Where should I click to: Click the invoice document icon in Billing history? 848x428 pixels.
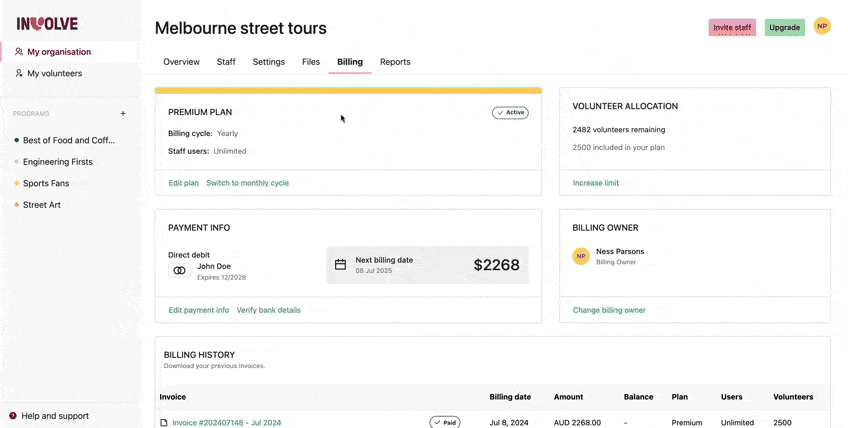click(164, 423)
